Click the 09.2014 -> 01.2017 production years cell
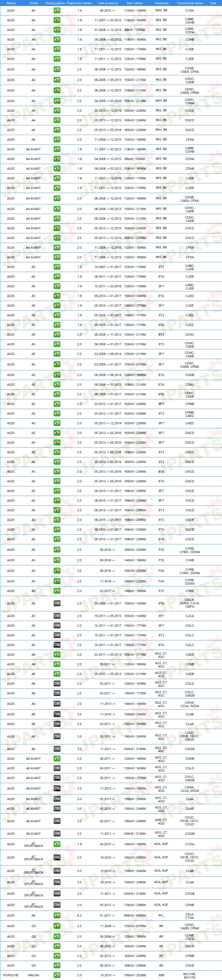Screen dimensions: 222x980 [x=108, y=296]
